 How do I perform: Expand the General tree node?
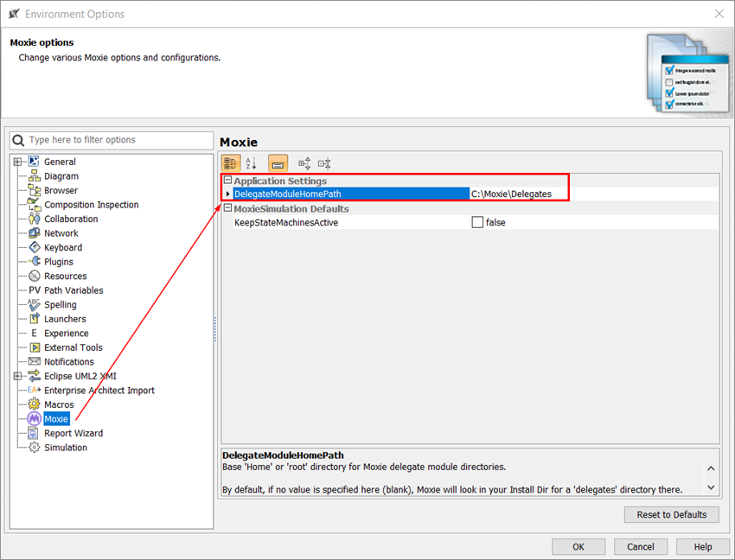(x=17, y=162)
